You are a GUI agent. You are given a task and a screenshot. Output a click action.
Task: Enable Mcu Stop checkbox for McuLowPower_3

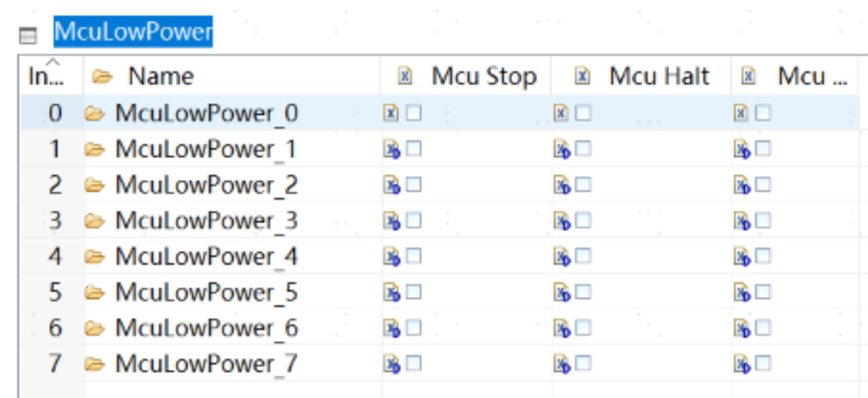coord(414,220)
